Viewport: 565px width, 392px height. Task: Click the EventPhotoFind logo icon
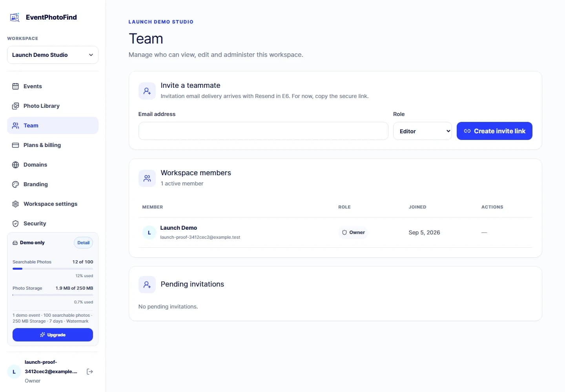(x=15, y=17)
